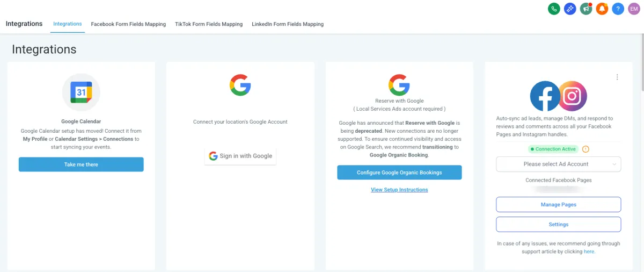This screenshot has height=272, width=644.
Task: Open the three-dot menu on Facebook card
Action: 617,77
